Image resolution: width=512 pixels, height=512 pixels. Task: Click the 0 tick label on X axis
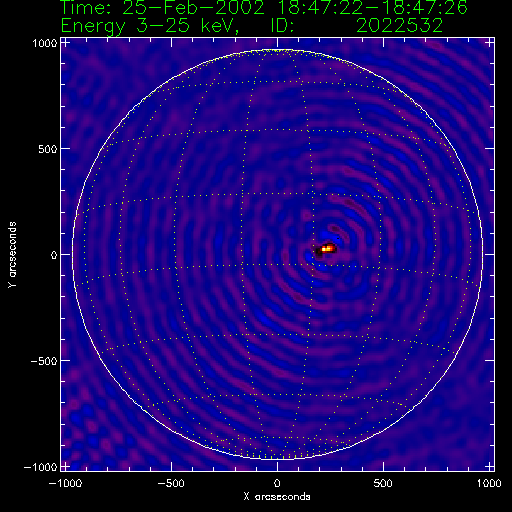point(277,483)
